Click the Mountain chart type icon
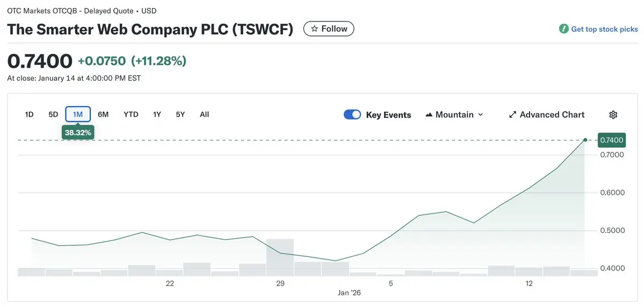Image resolution: width=644 pixels, height=307 pixels. pyautogui.click(x=429, y=114)
